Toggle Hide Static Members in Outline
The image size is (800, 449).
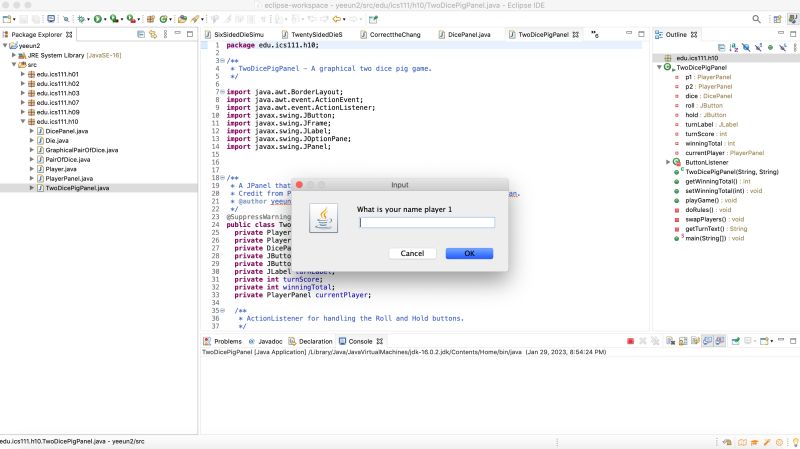point(758,47)
